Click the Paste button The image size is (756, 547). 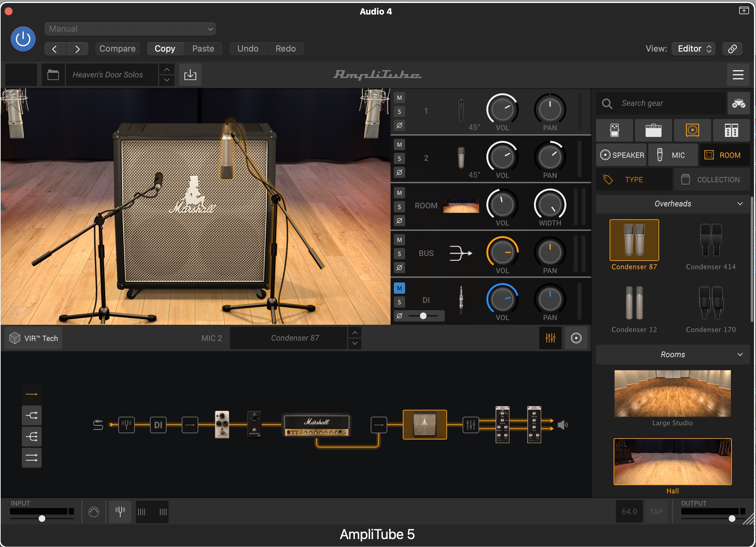point(203,49)
